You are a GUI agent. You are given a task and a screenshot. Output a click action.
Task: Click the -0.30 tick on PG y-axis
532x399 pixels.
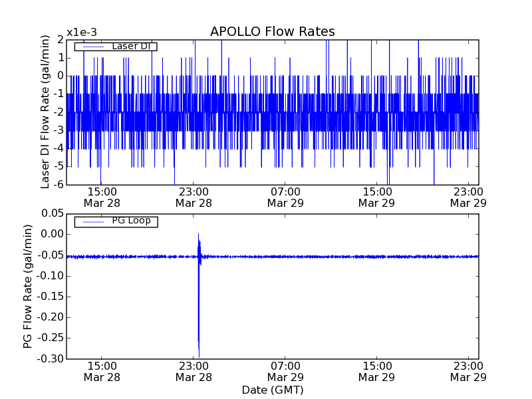click(51, 359)
